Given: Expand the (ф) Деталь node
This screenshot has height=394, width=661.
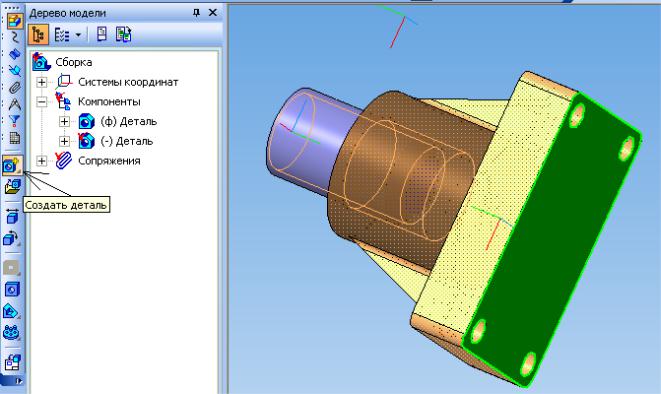Looking at the screenshot, I should tap(64, 121).
